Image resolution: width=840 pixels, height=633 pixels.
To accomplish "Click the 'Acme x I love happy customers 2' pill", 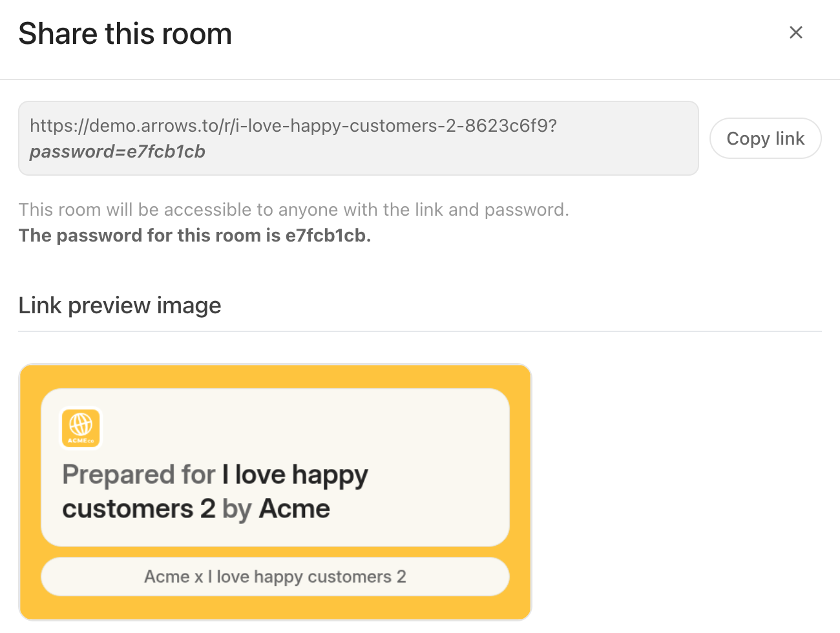I will tap(275, 576).
